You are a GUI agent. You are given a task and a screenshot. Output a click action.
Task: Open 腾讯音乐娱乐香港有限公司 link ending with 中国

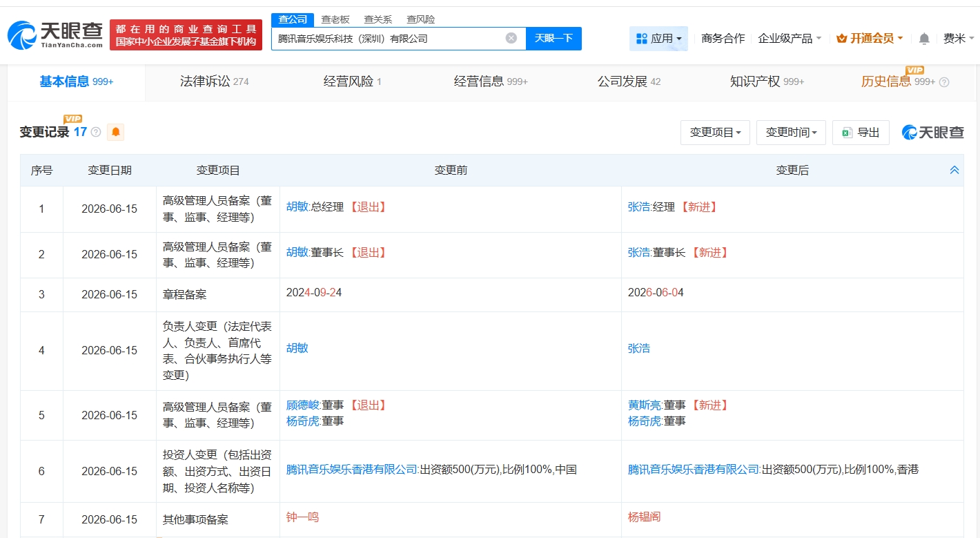pos(352,470)
